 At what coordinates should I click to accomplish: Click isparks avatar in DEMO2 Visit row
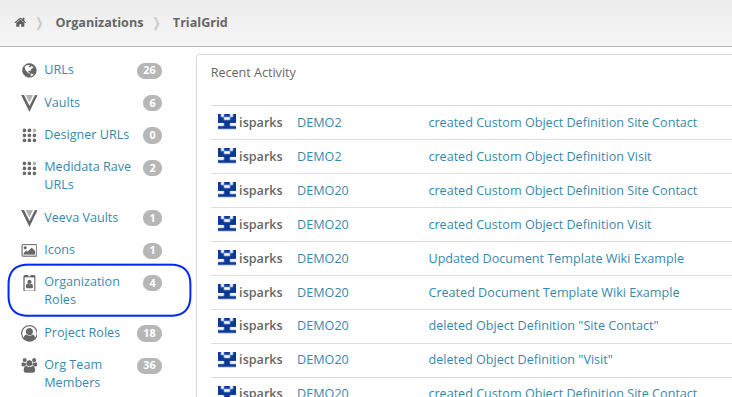227,156
